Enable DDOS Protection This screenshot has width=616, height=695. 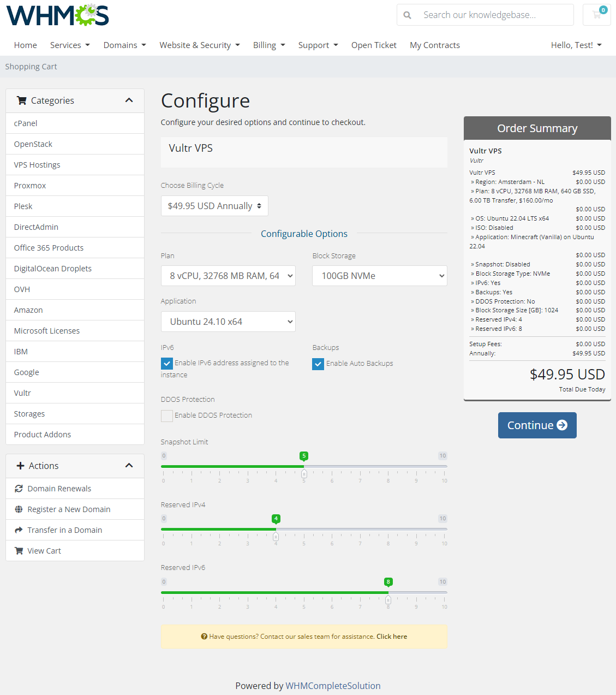pyautogui.click(x=166, y=415)
